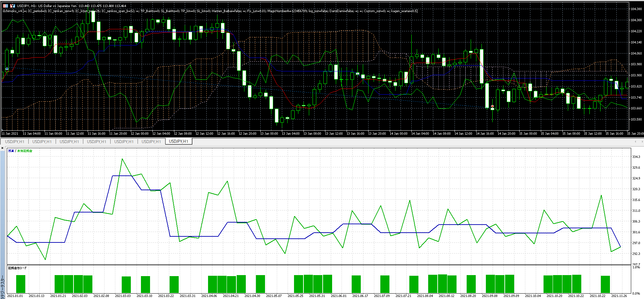Screen dimensions: 644x299
Task: Close the strategy tester panel with the X
Action: (x=2, y=148)
